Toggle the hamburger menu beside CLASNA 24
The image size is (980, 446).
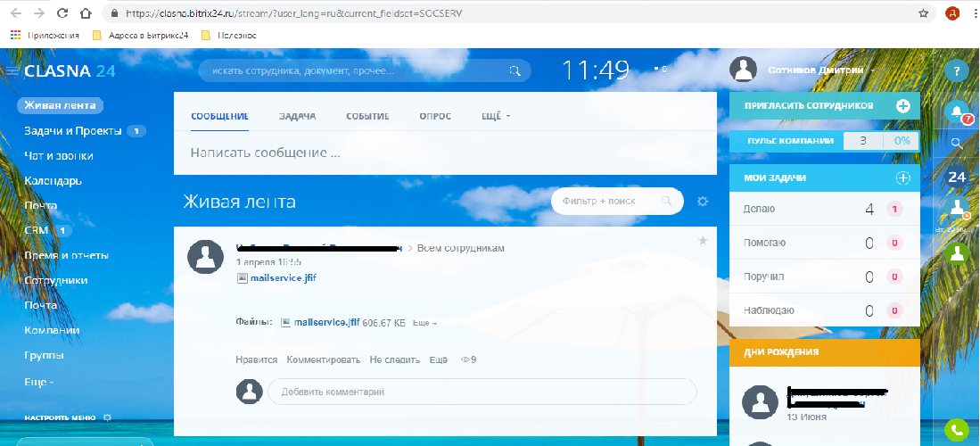point(12,71)
